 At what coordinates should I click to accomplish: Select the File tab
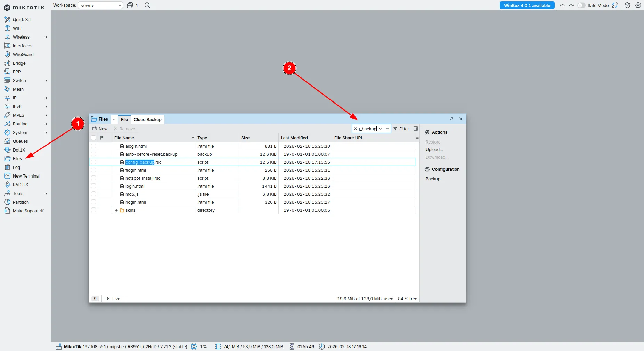[x=124, y=119]
